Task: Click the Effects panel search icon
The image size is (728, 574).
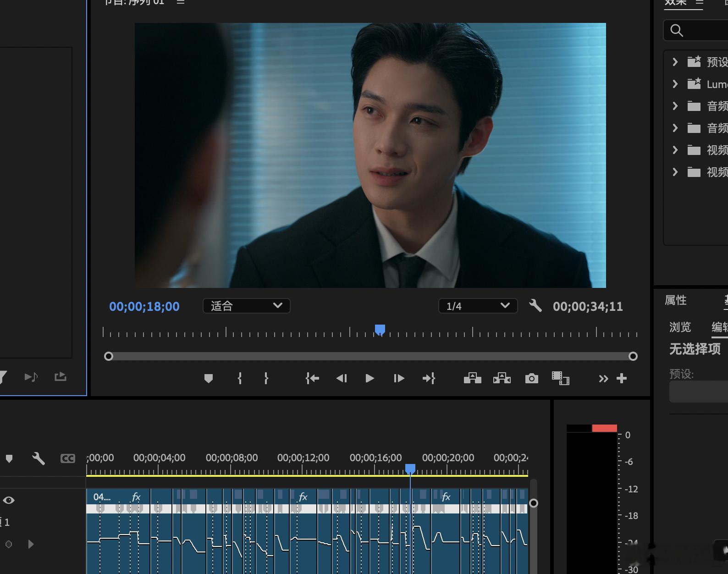Action: [677, 31]
